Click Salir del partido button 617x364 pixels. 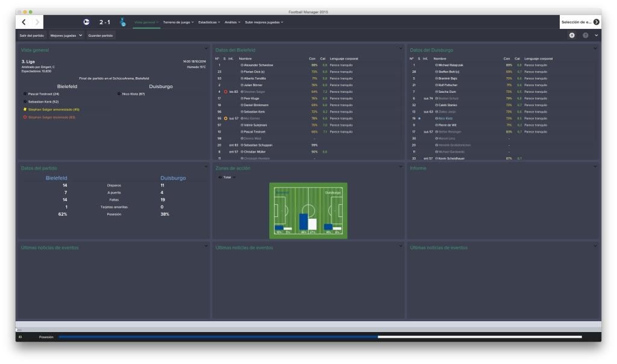(32, 36)
